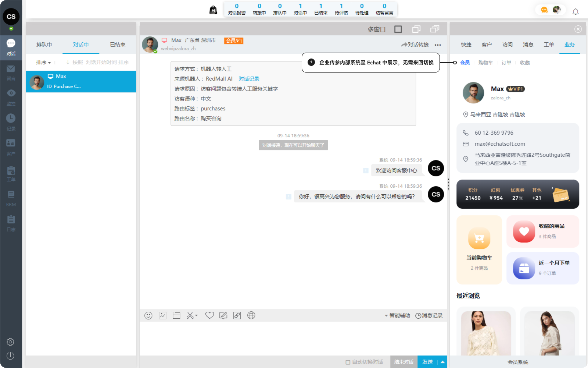Image resolution: width=588 pixels, height=368 pixels.
Task: Open the 监控 monitoring eye icon in sidebar
Action: [11, 97]
